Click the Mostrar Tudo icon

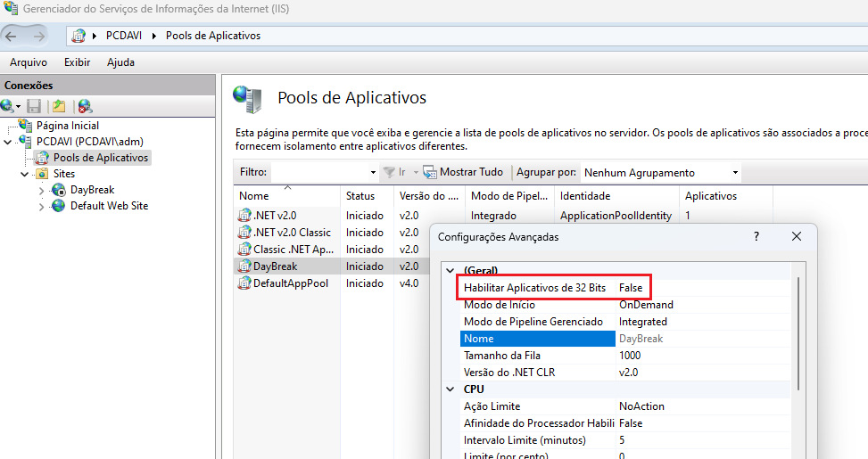[430, 172]
